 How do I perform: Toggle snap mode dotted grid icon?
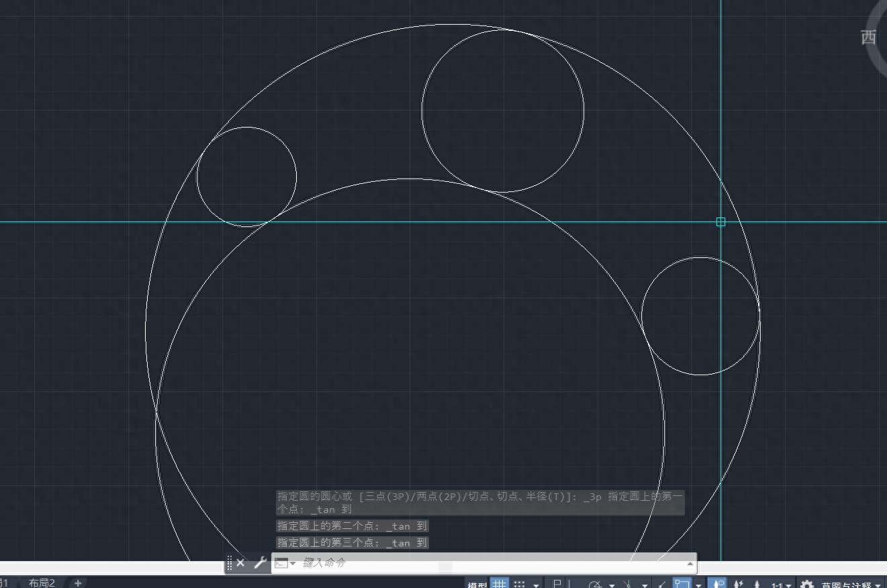519,584
